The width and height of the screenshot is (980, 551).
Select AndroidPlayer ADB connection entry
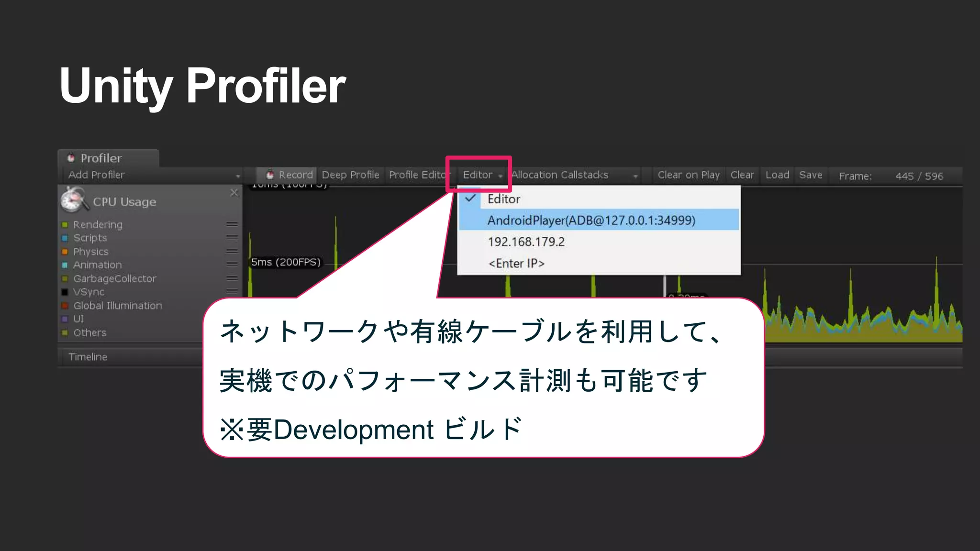coord(599,220)
